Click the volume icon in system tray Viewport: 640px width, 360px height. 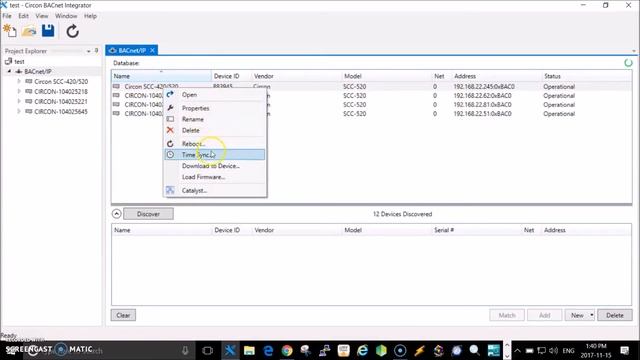click(553, 351)
